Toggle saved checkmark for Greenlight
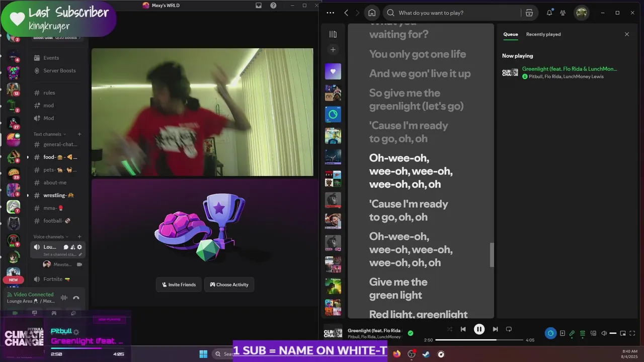The image size is (644, 362). pyautogui.click(x=411, y=333)
